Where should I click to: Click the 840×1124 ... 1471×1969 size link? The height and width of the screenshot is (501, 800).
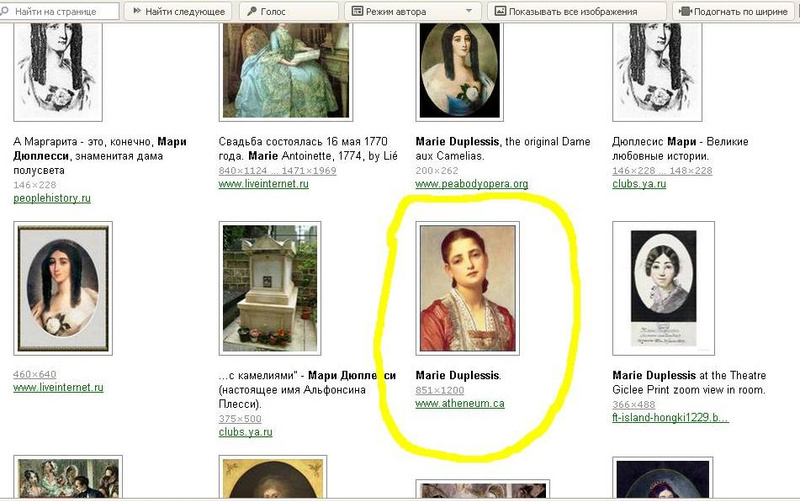277,170
